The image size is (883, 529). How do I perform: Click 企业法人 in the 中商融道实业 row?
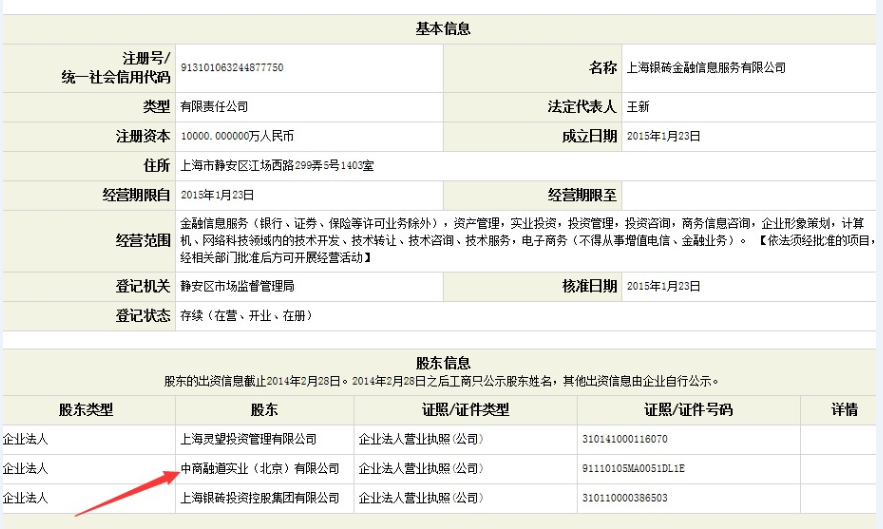25,469
